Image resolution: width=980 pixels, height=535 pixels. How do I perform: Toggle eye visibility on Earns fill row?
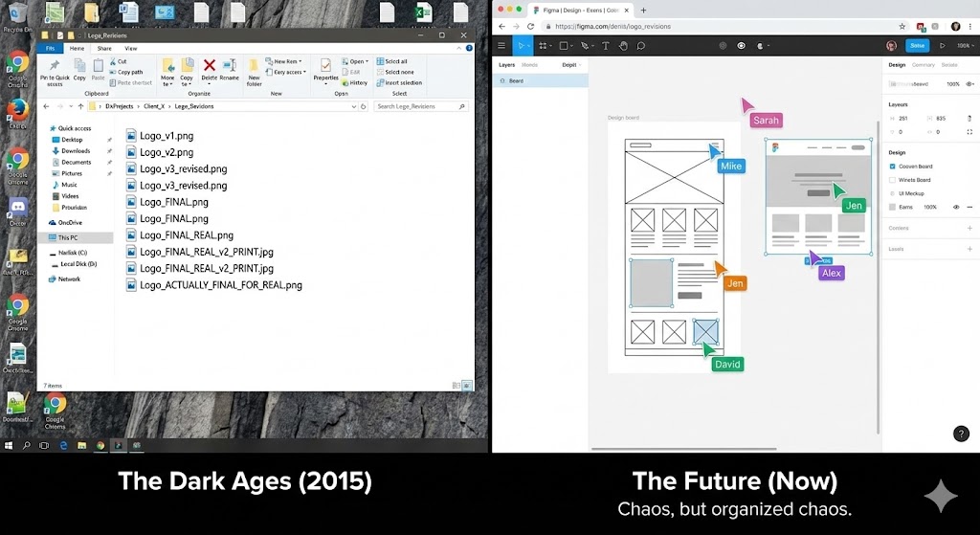click(x=956, y=207)
